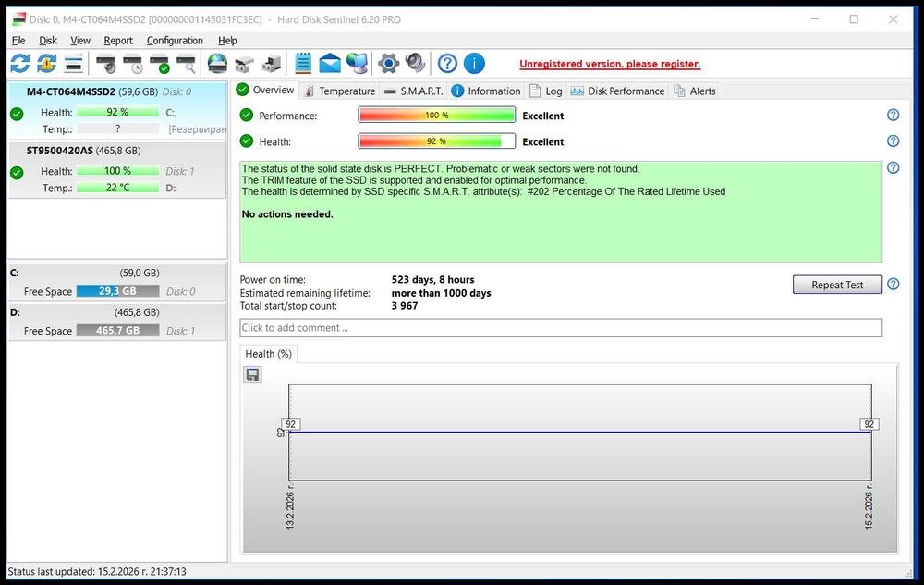Click the help icon next to Performance
The height and width of the screenshot is (585, 924).
[894, 115]
